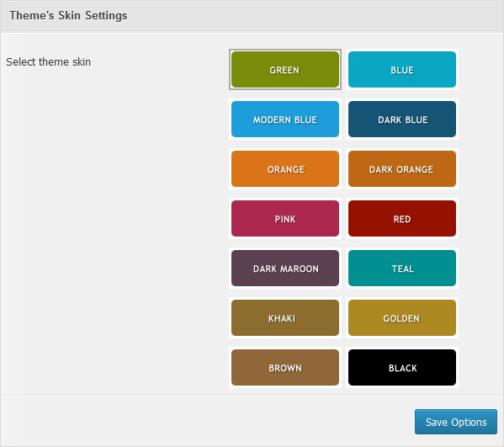This screenshot has width=504, height=447.
Task: Pick the Dark Orange skin
Action: pyautogui.click(x=402, y=169)
